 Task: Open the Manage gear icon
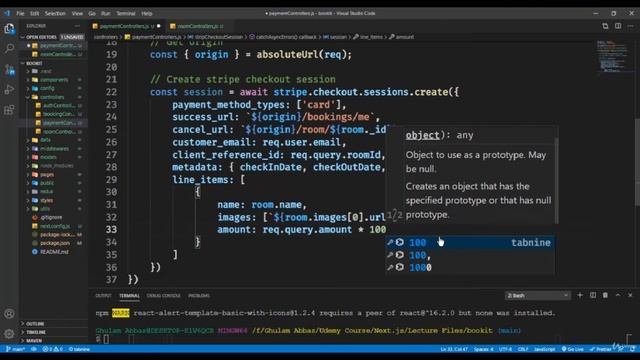pyautogui.click(x=9, y=333)
